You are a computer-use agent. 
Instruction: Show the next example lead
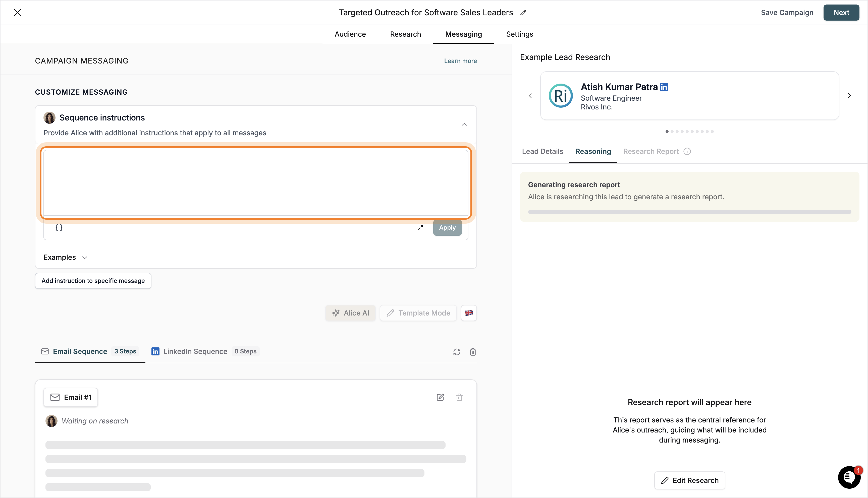pyautogui.click(x=849, y=96)
